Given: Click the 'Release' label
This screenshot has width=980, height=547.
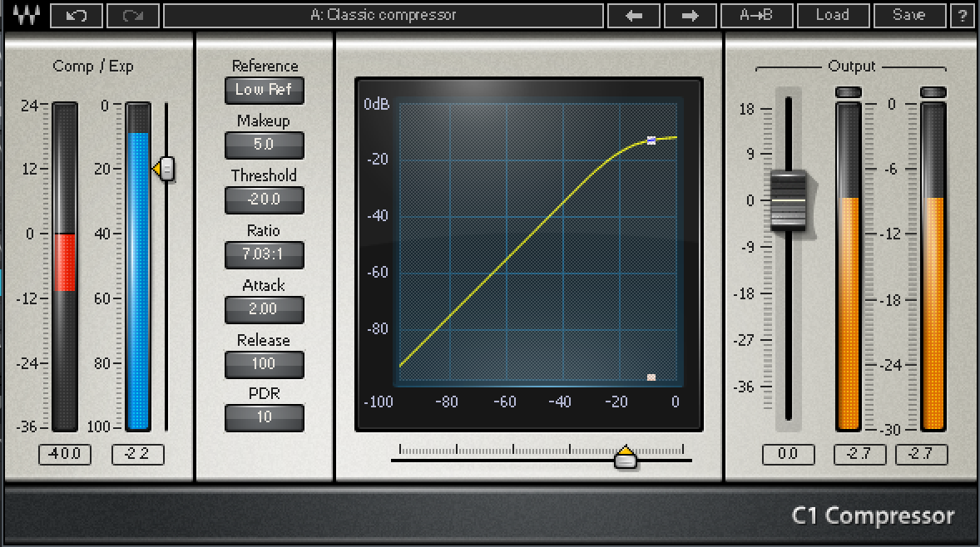Looking at the screenshot, I should pos(264,340).
